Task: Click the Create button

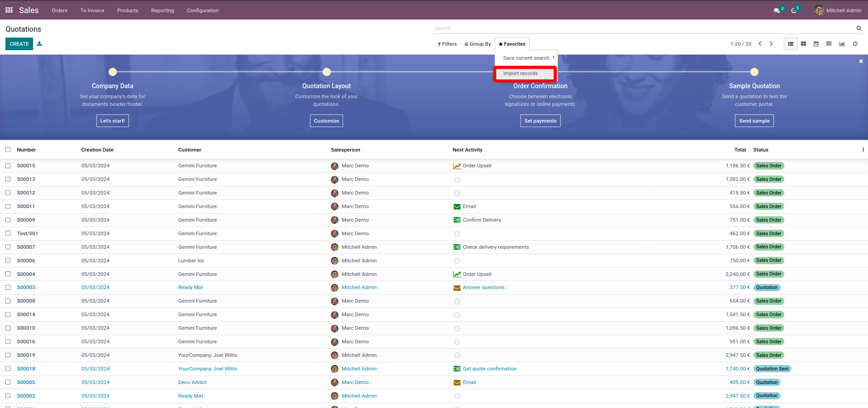Action: click(x=19, y=44)
